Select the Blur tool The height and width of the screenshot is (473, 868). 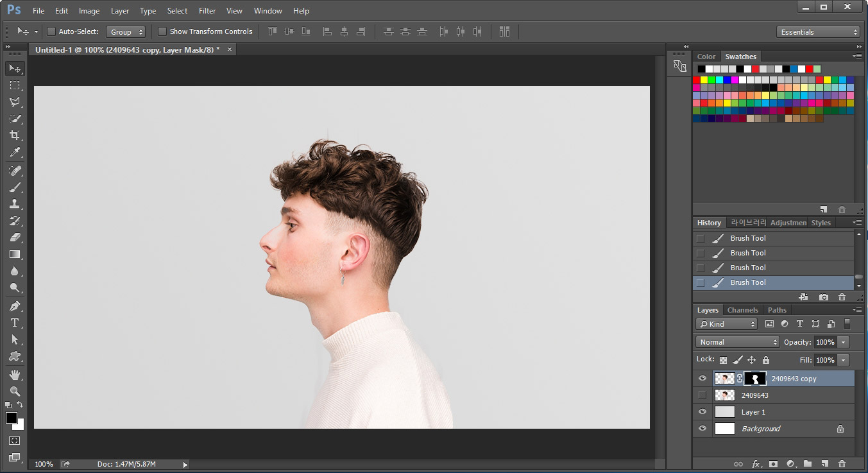15,271
